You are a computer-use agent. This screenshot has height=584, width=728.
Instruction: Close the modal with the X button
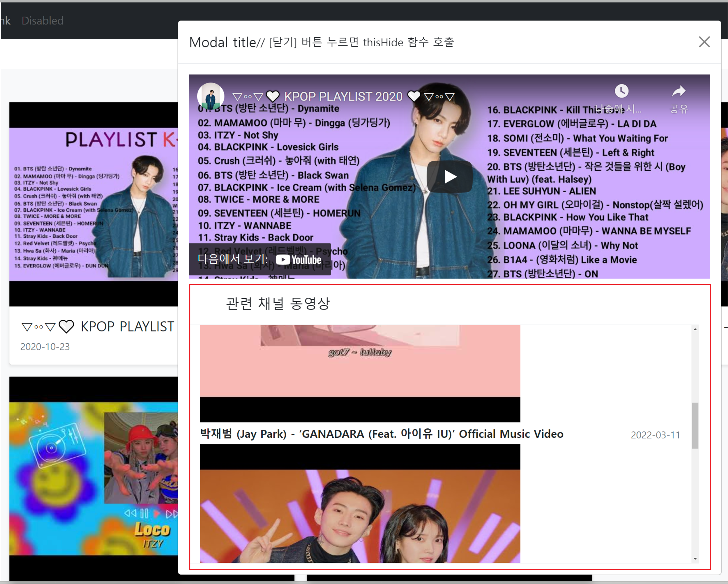pos(704,42)
